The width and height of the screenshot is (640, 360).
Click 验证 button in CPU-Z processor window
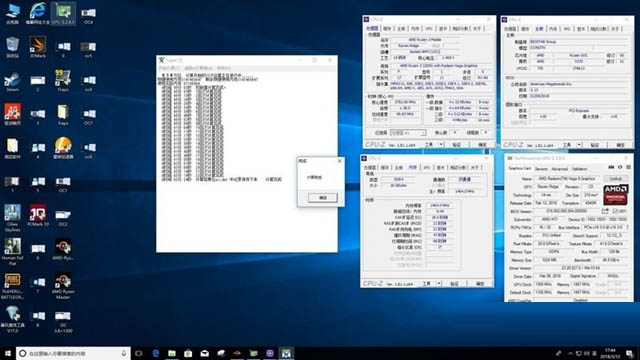pos(457,144)
